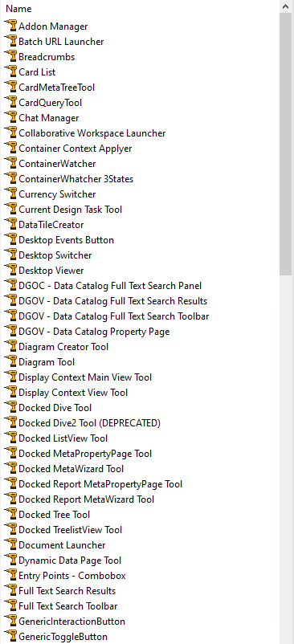This screenshot has width=294, height=644.
Task: Choose the 'GenericInteractionButton' entry
Action: pos(71,622)
